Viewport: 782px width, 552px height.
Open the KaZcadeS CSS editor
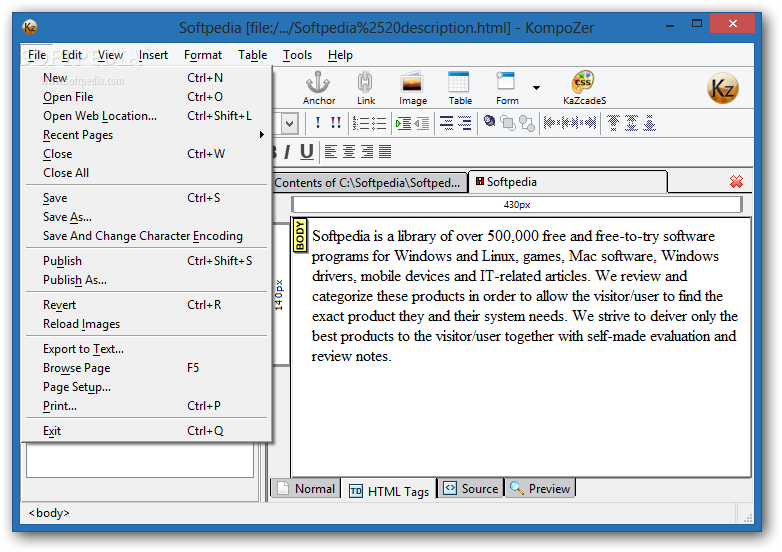584,87
